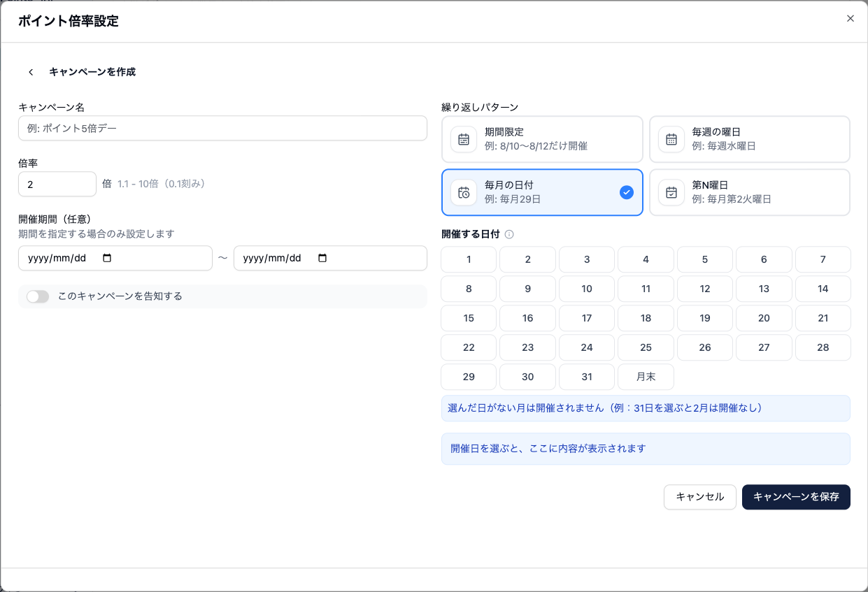Click the 繰り返しパターン label
This screenshot has width=868, height=592.
(480, 107)
